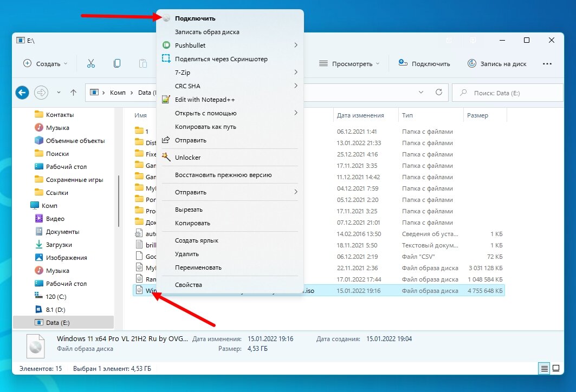Open Объемные объекты in sidebar
The image size is (576, 392).
[x=70, y=141]
